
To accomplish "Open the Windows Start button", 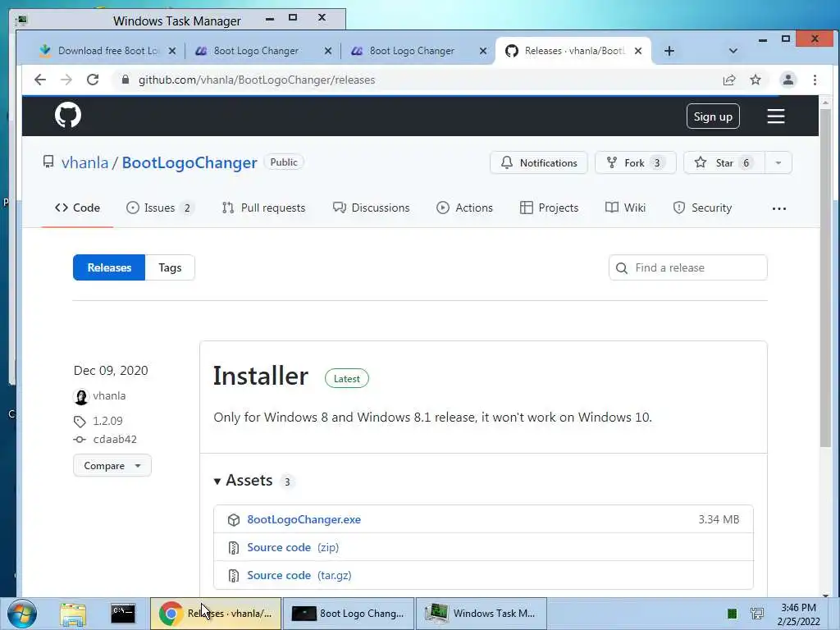I will pyautogui.click(x=22, y=614).
